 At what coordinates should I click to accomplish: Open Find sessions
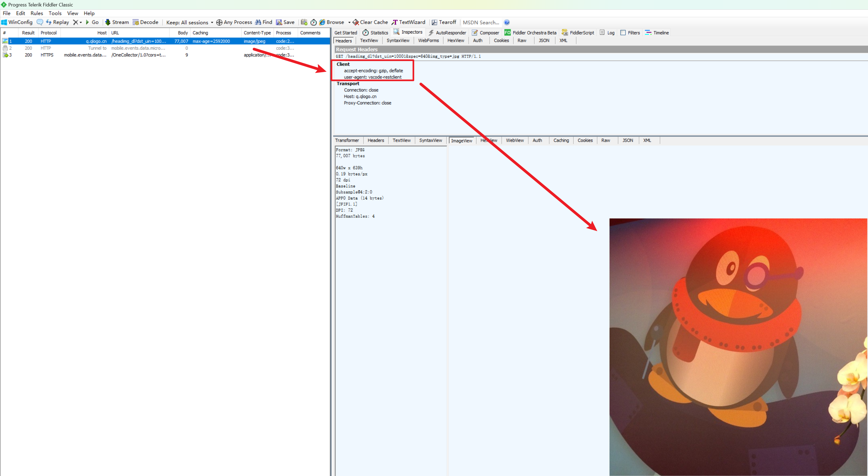tap(263, 22)
